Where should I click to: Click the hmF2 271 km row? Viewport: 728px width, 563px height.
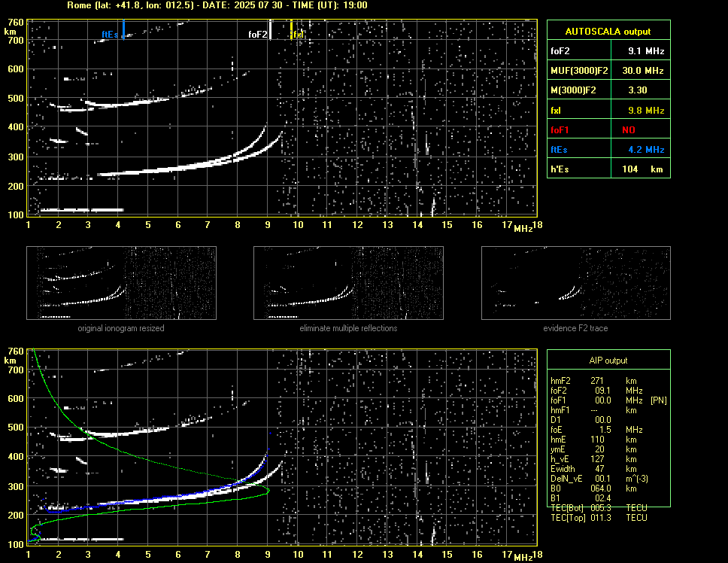[593, 380]
